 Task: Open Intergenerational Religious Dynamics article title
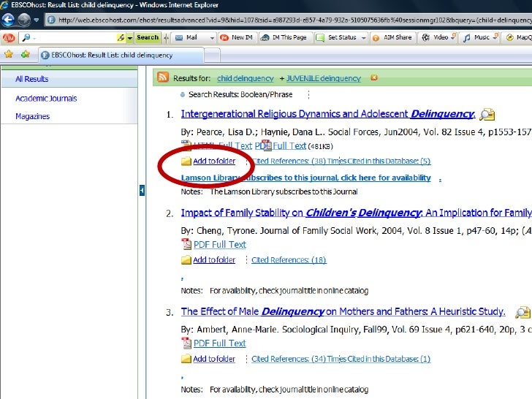(x=327, y=114)
